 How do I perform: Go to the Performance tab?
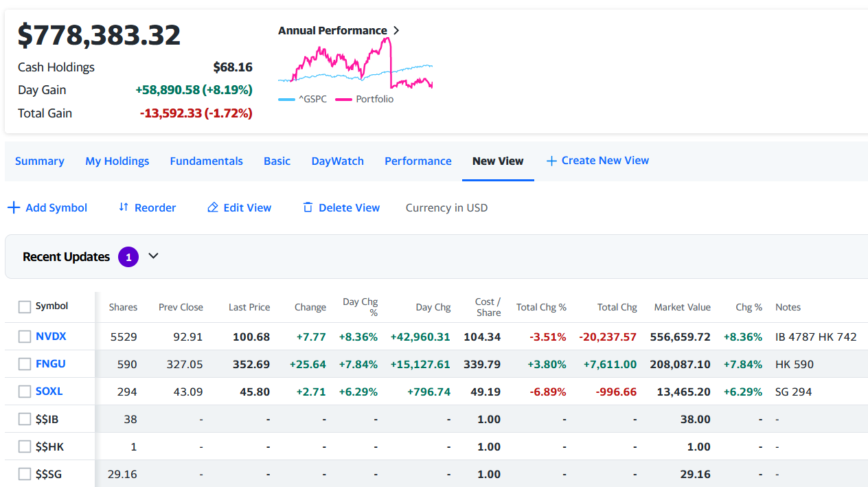[x=418, y=161]
